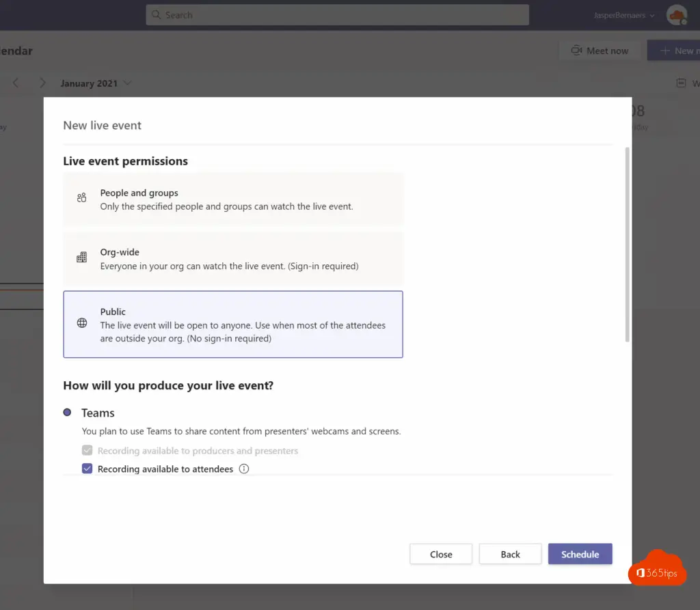Open info icon next to attendee recording

click(x=244, y=469)
